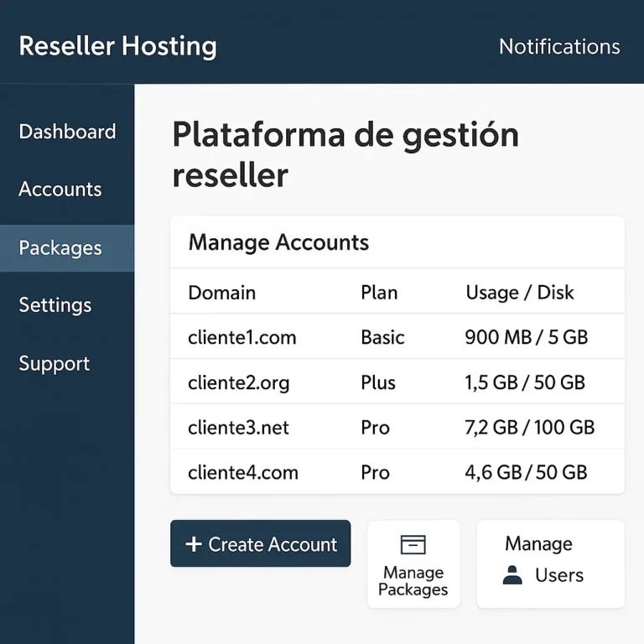Click the person icon beside Users
This screenshot has width=644, height=644.
click(512, 575)
